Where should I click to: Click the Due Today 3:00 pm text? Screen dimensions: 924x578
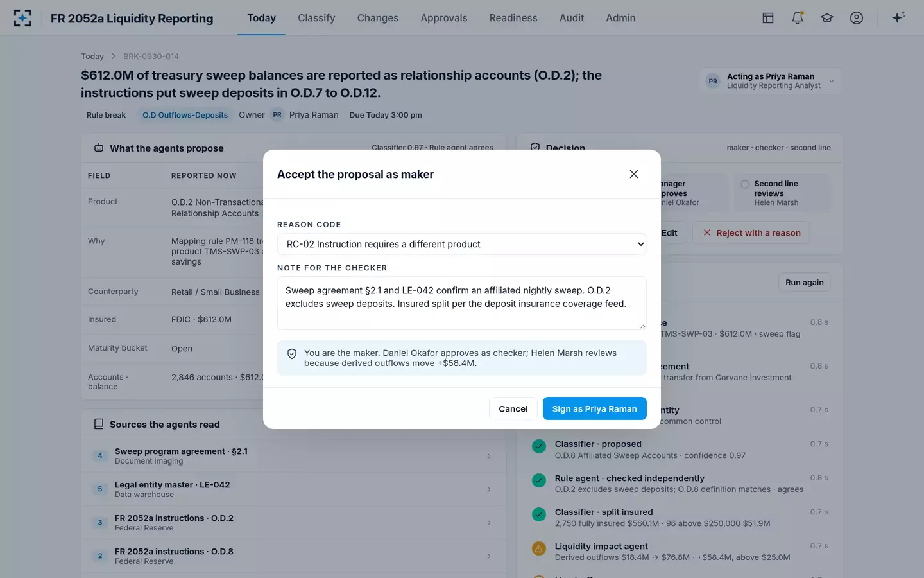pyautogui.click(x=386, y=115)
